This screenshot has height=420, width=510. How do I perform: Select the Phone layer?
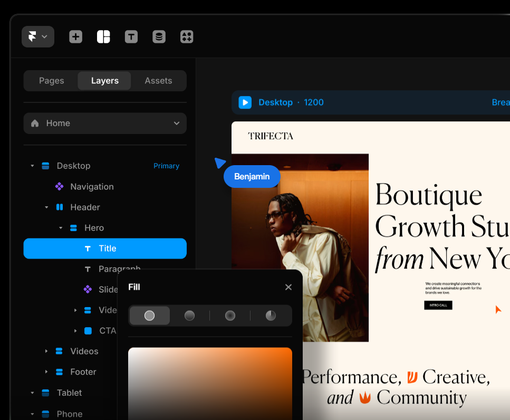(x=70, y=414)
